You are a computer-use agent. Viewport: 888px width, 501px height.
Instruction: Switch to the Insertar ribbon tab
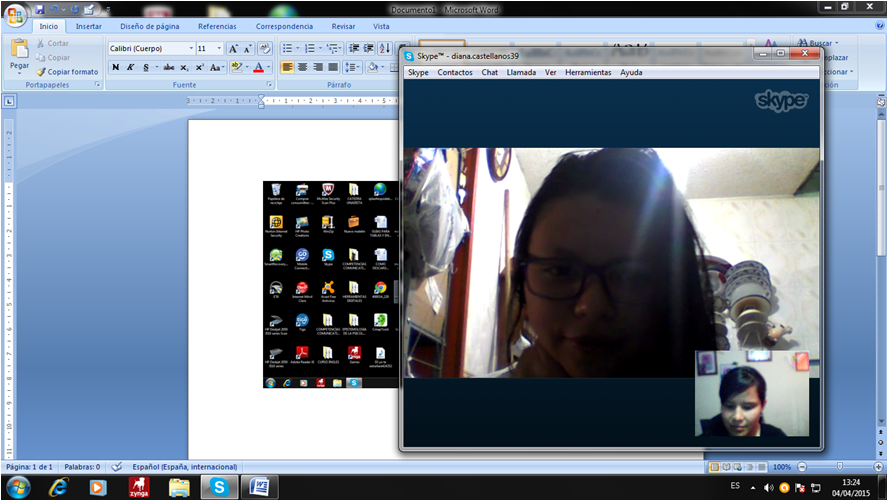[x=89, y=26]
